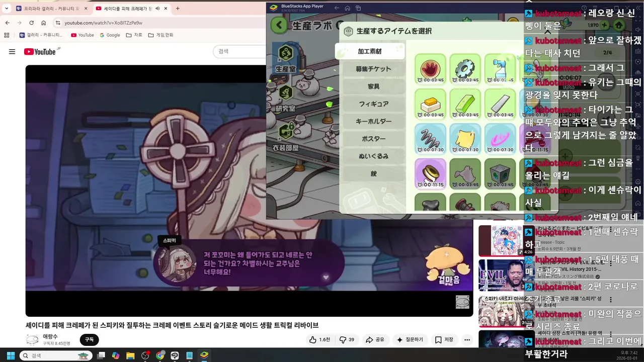Select 家具 category tab
The width and height of the screenshot is (644, 362).
(x=373, y=86)
